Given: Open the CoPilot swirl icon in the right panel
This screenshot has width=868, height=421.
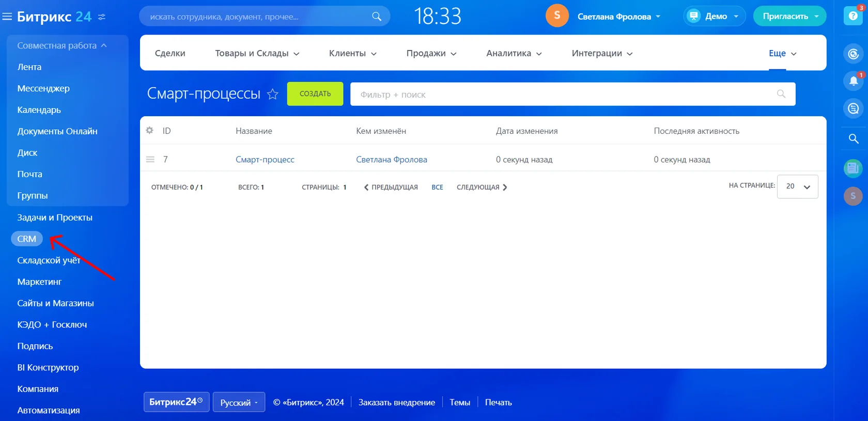Looking at the screenshot, I should [854, 54].
